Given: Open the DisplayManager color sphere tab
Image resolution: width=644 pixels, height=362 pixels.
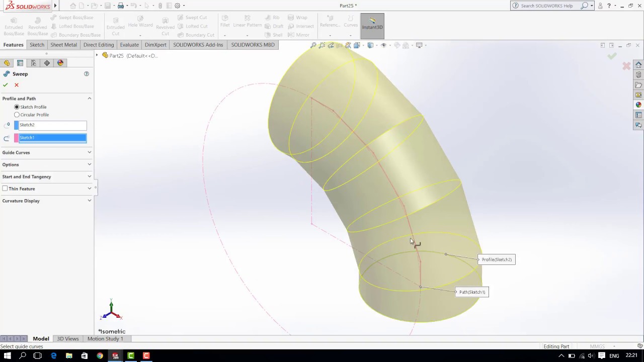Looking at the screenshot, I should [x=60, y=63].
